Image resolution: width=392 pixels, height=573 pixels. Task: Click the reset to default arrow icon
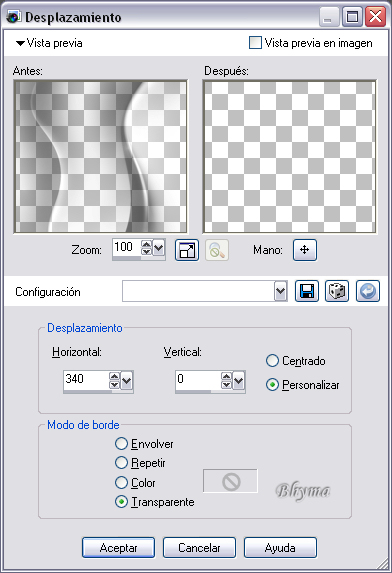click(368, 291)
